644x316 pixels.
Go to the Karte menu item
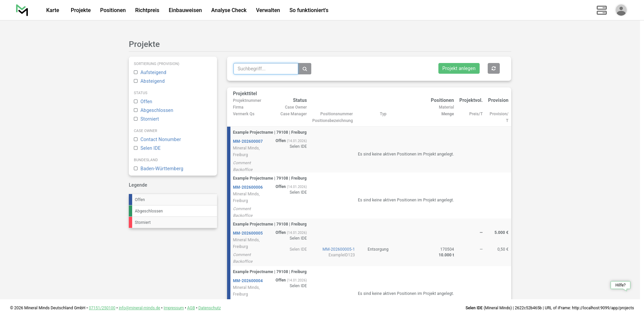(x=53, y=10)
